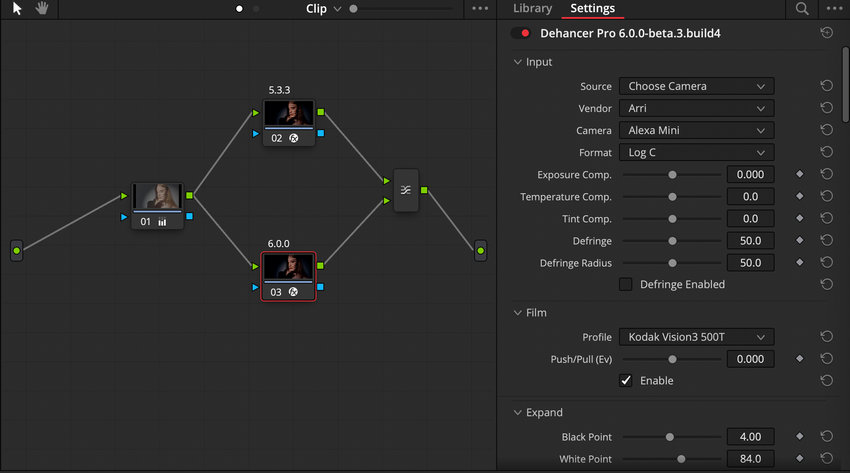
Task: Uncheck the Film Enable checkbox
Action: click(626, 380)
